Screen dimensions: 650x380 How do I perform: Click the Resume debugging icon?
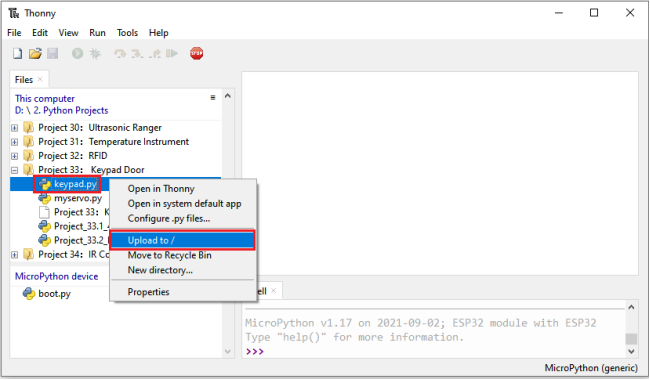pos(172,53)
